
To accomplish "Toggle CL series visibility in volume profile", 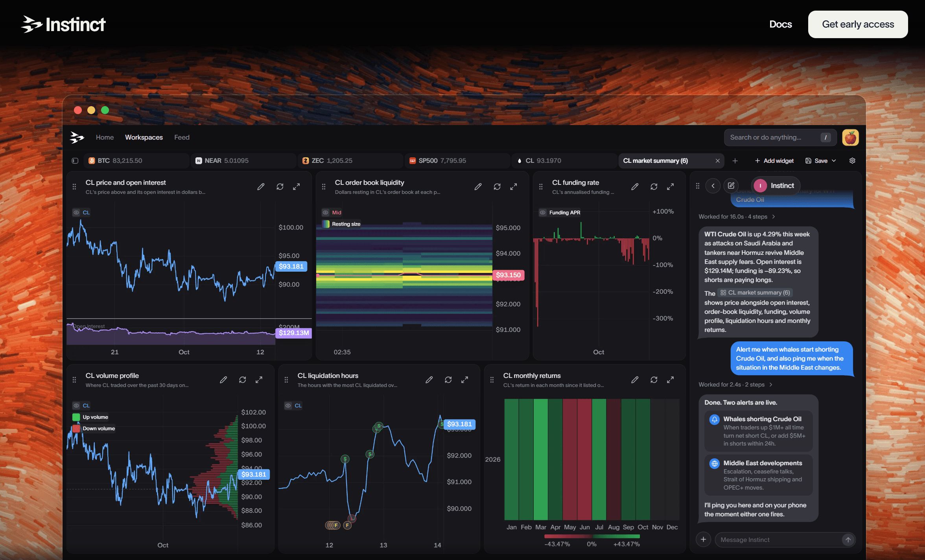I will pos(76,405).
